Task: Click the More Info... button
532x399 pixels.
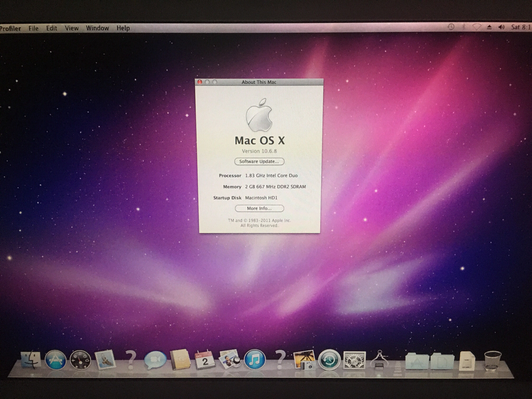Action: (259, 208)
